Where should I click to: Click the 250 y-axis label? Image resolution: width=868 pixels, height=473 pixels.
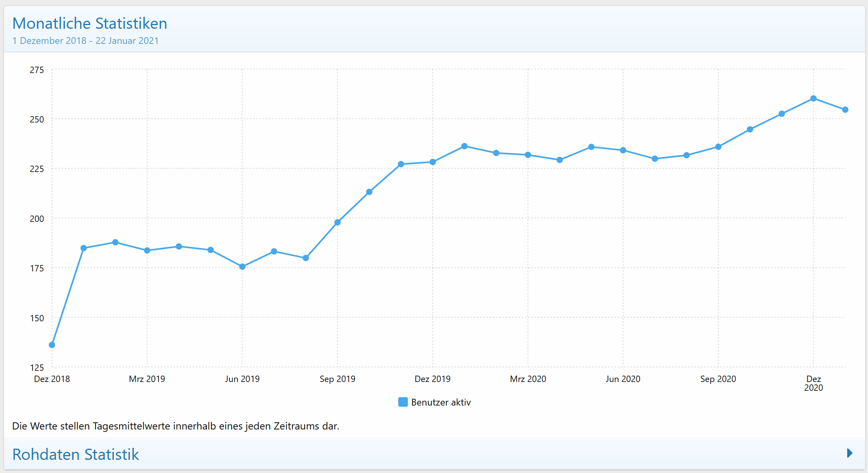pyautogui.click(x=37, y=119)
